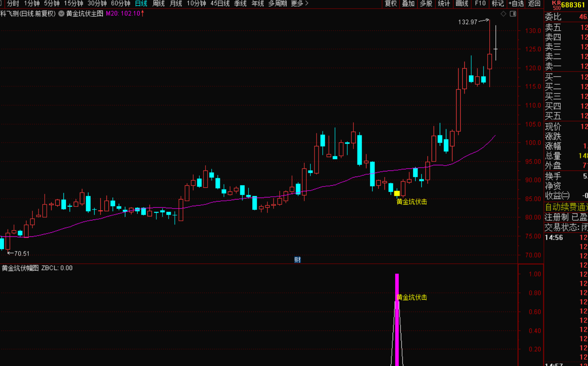
Task: Click the magenta 黄金坑伏击 spike bar
Action: tap(397, 319)
